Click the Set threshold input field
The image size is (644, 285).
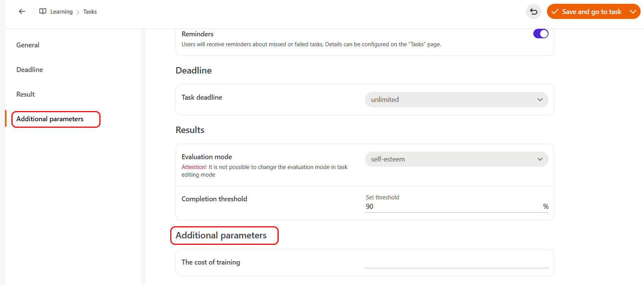pos(453,207)
